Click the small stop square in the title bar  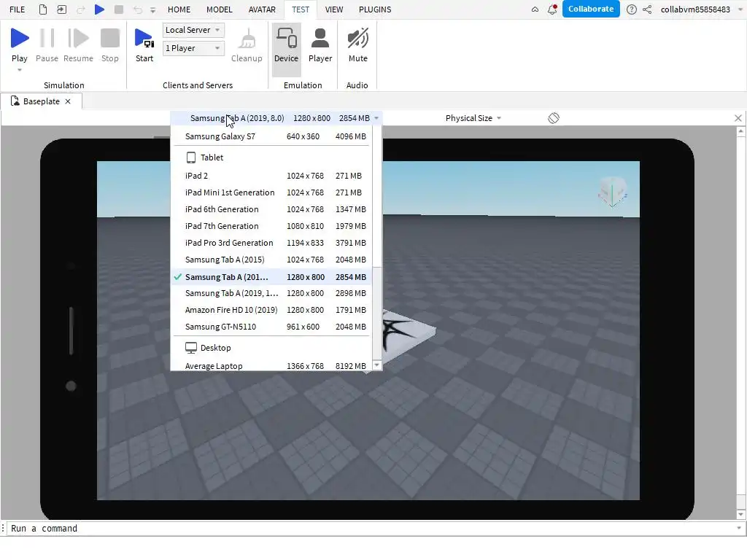tap(119, 9)
